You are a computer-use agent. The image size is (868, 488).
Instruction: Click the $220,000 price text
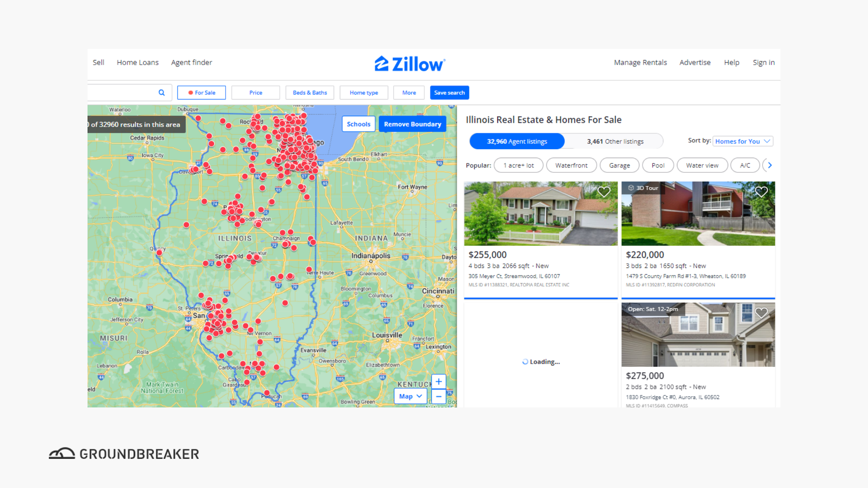point(645,255)
